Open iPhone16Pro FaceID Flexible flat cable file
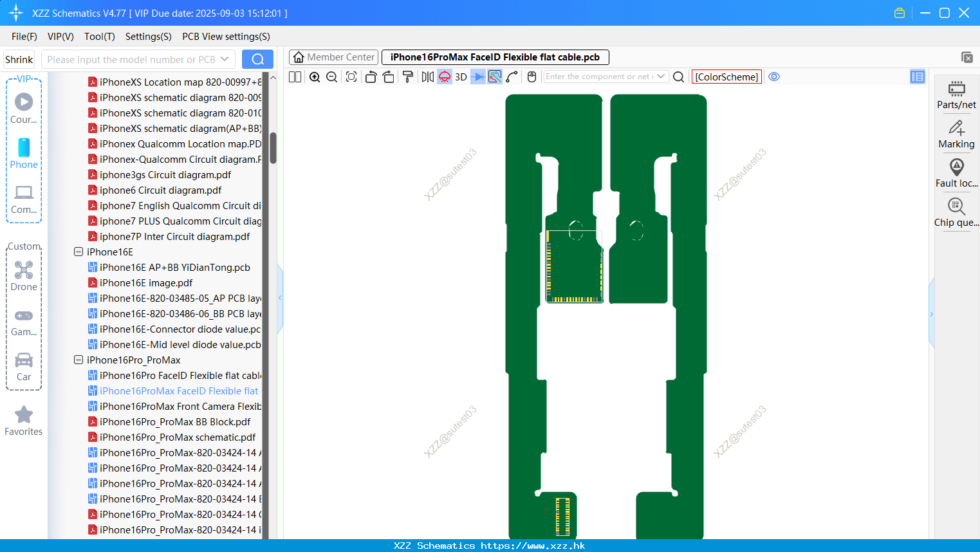 pyautogui.click(x=174, y=376)
